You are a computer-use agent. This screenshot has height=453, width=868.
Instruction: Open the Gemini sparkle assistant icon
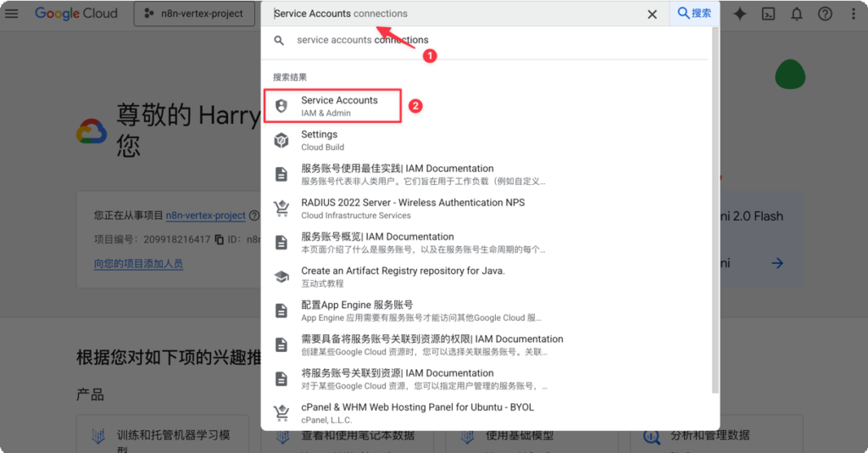740,14
